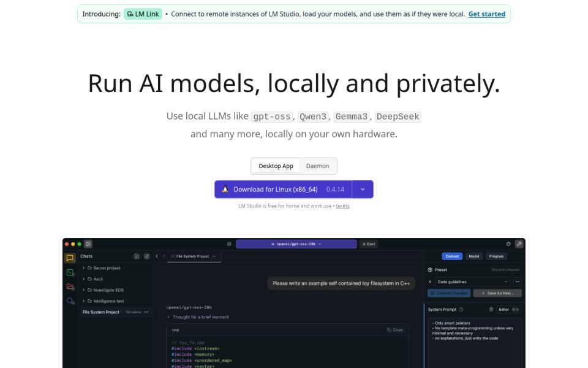
Task: Click the Save As New button
Action: click(497, 293)
